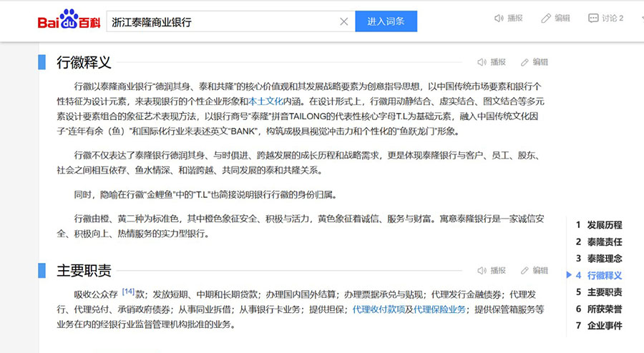Go to 2 泰隆责任 in the contents
Screen dimensions: 644x353
click(x=599, y=242)
